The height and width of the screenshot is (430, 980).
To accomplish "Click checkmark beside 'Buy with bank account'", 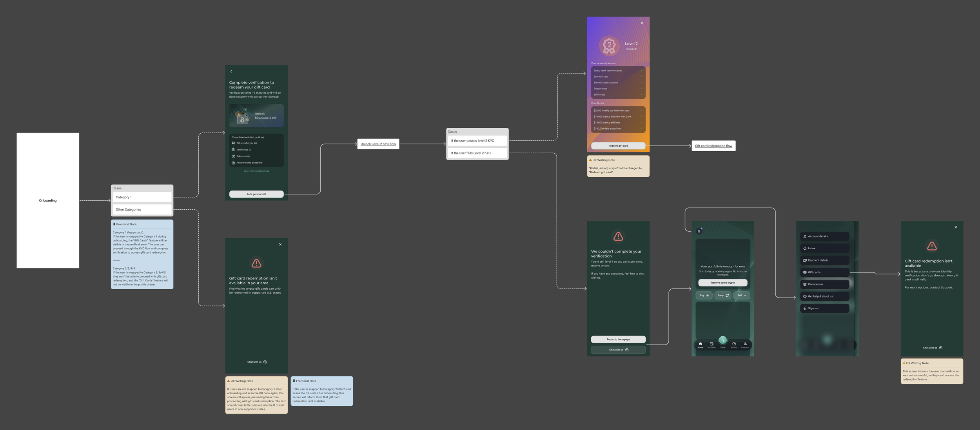I will pyautogui.click(x=642, y=83).
